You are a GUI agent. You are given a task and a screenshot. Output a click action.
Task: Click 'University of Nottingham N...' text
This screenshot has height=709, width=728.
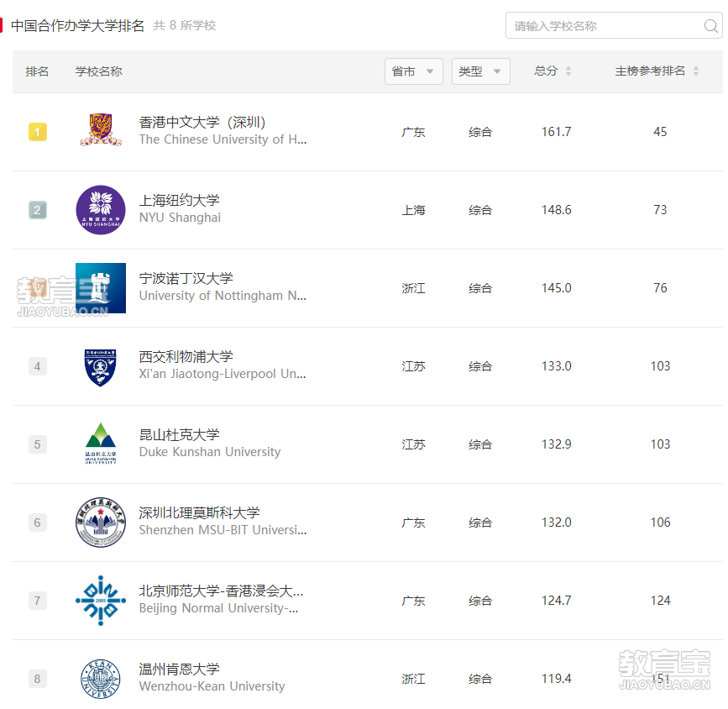coord(223,296)
